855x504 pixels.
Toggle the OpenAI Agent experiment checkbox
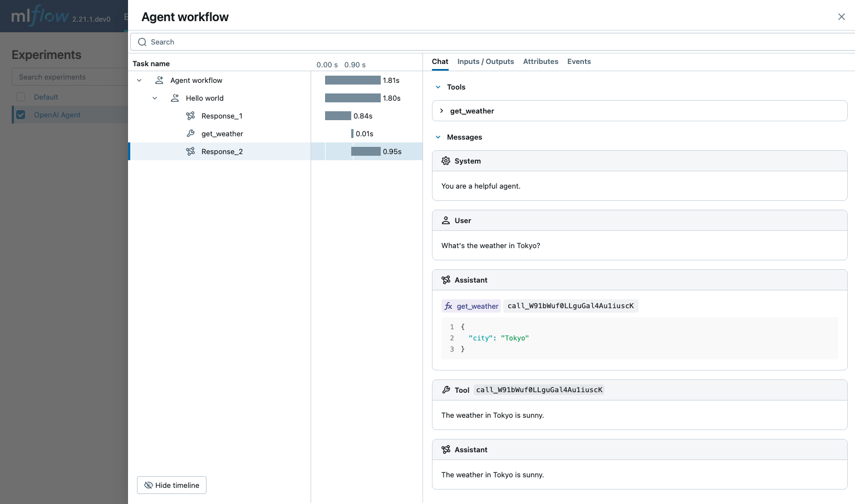[x=21, y=115]
